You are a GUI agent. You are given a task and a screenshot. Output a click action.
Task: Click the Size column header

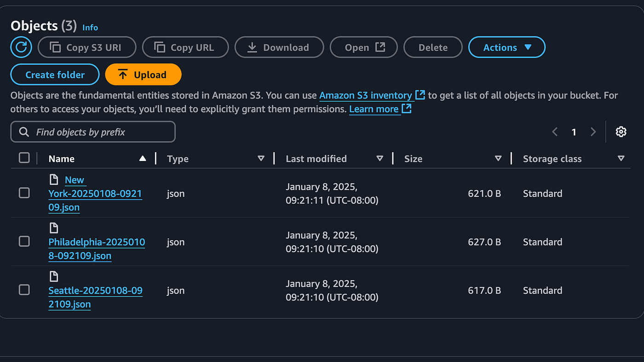[x=413, y=159]
